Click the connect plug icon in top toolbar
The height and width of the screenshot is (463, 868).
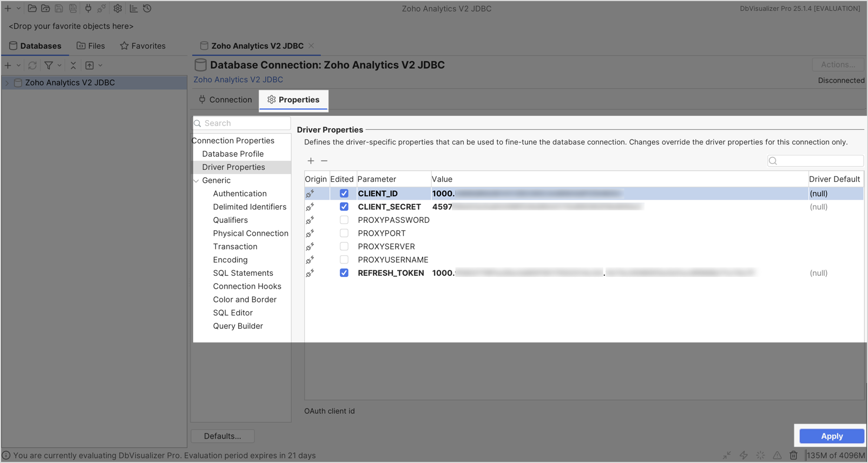[88, 9]
